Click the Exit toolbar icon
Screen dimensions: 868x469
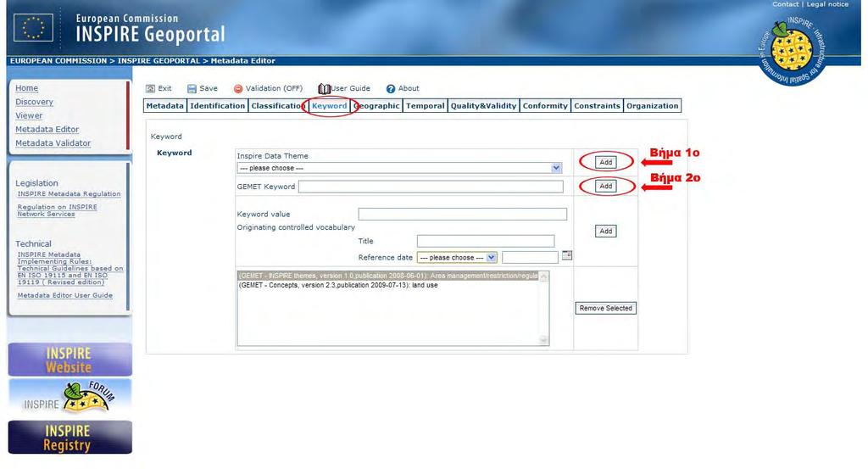point(150,88)
